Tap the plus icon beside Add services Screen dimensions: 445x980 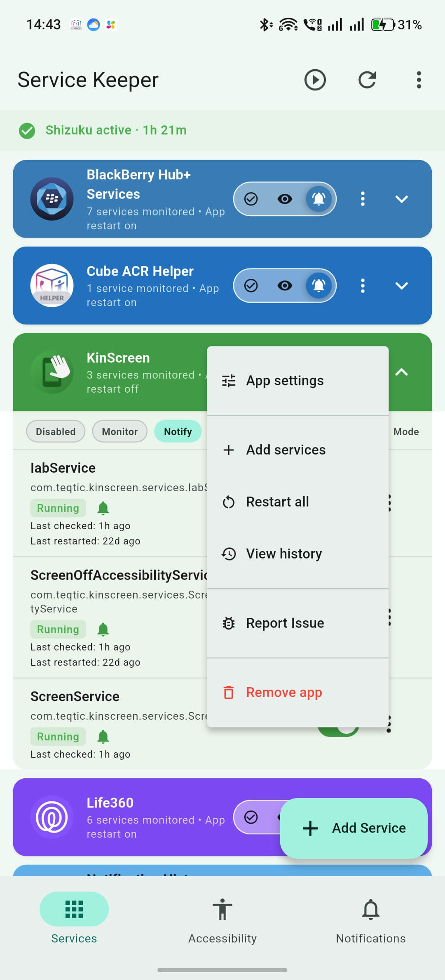pyautogui.click(x=229, y=450)
